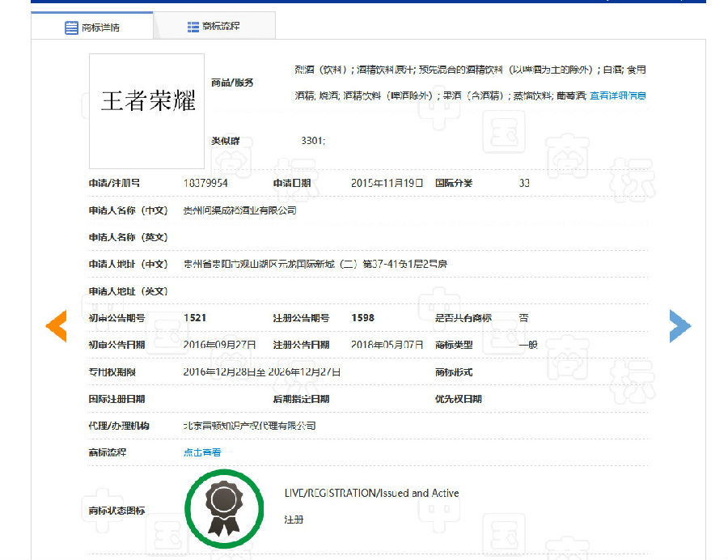Go to previous trademark with orange arrow
Image resolution: width=728 pixels, height=560 pixels.
point(56,325)
